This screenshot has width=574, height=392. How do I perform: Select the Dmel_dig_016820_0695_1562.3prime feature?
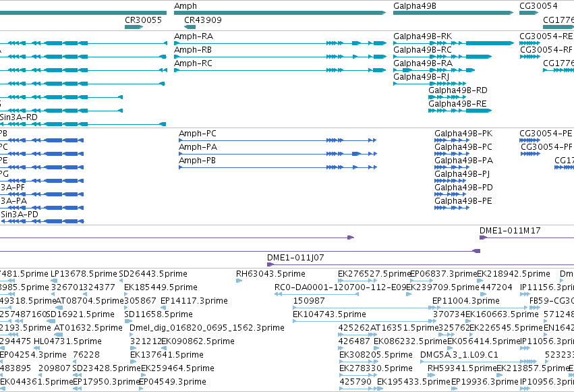pos(132,335)
